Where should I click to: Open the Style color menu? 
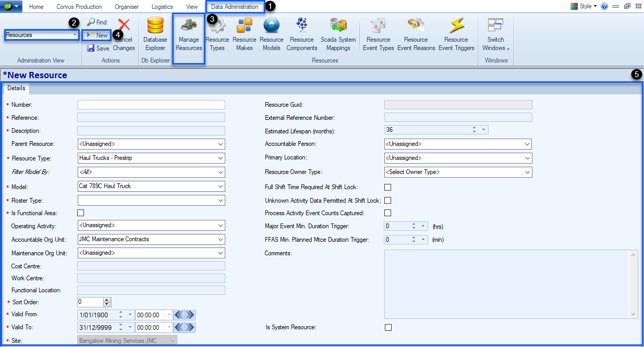click(x=584, y=7)
